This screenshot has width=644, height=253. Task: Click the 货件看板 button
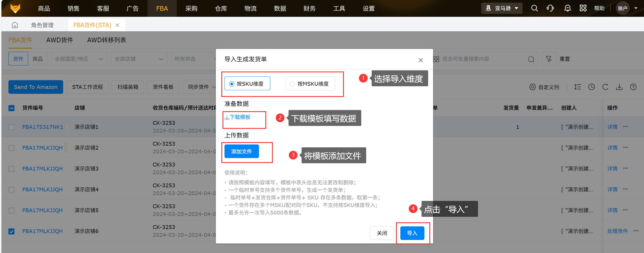click(x=163, y=87)
